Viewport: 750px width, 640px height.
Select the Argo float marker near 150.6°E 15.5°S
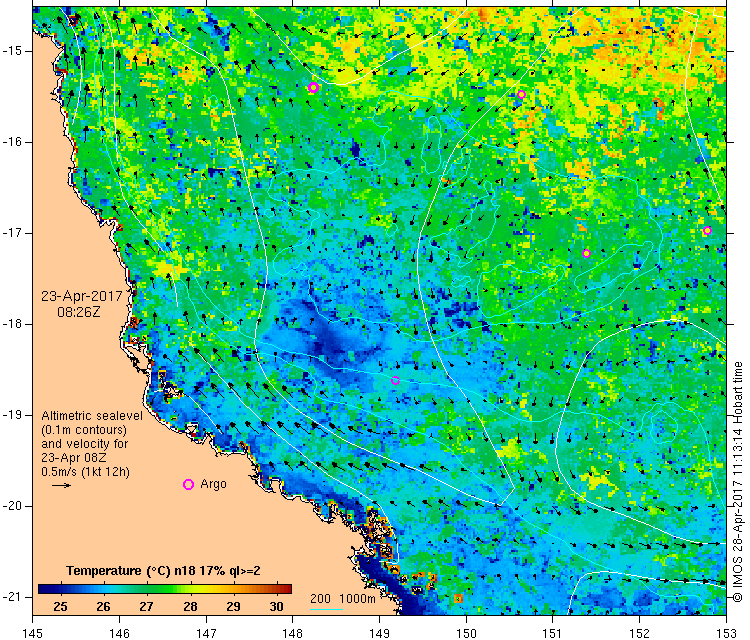521,94
